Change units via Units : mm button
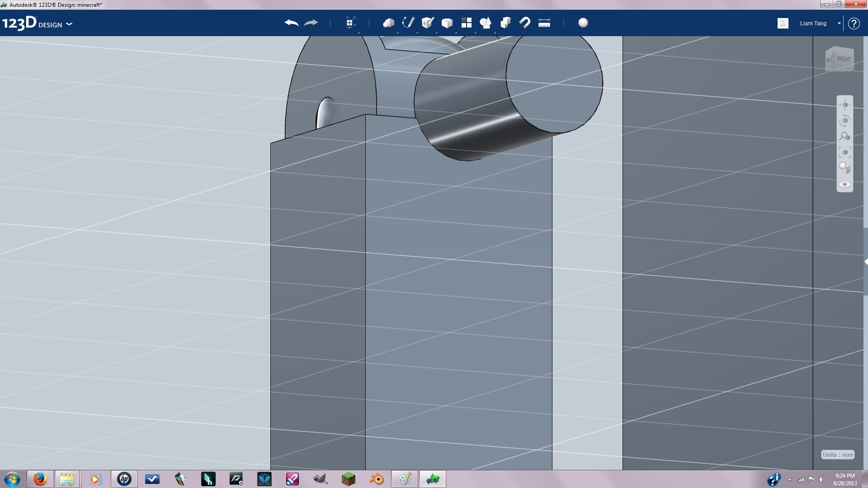Image resolution: width=868 pixels, height=488 pixels. (838, 455)
